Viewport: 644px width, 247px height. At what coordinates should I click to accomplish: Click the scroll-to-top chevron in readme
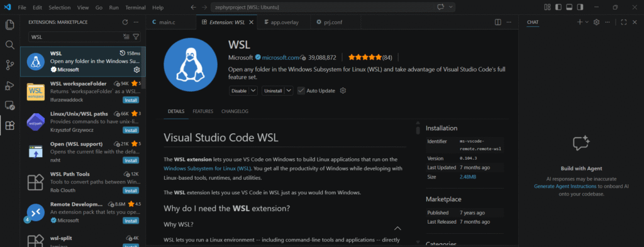pos(397,229)
